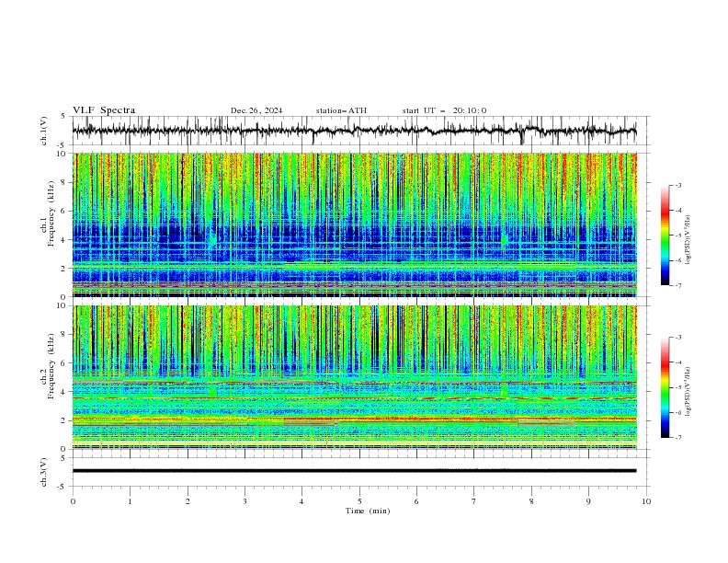Click the 'VLF Spectra' title text

coord(104,110)
